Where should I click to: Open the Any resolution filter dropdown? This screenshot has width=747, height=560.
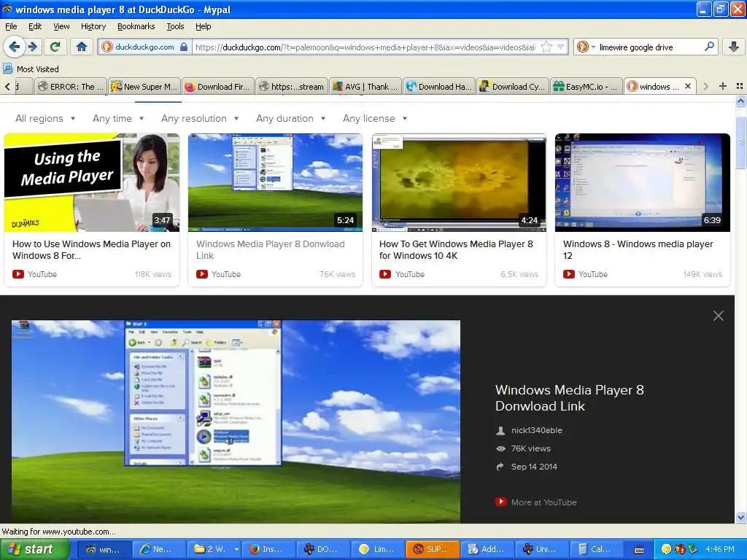(200, 119)
